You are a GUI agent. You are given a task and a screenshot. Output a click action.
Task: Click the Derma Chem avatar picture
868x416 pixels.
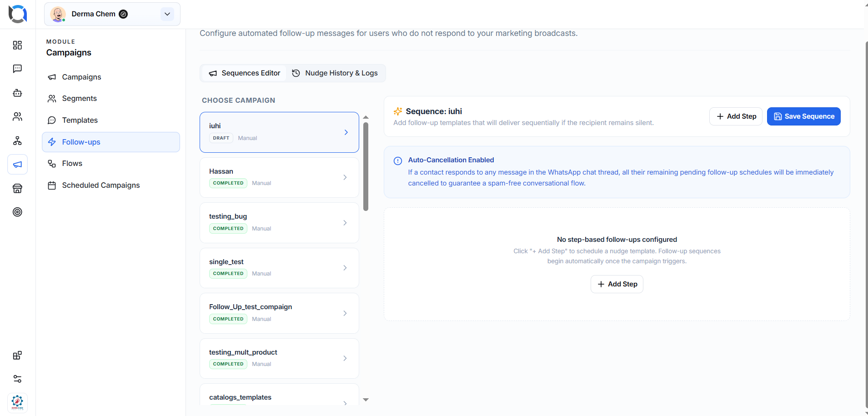(58, 14)
